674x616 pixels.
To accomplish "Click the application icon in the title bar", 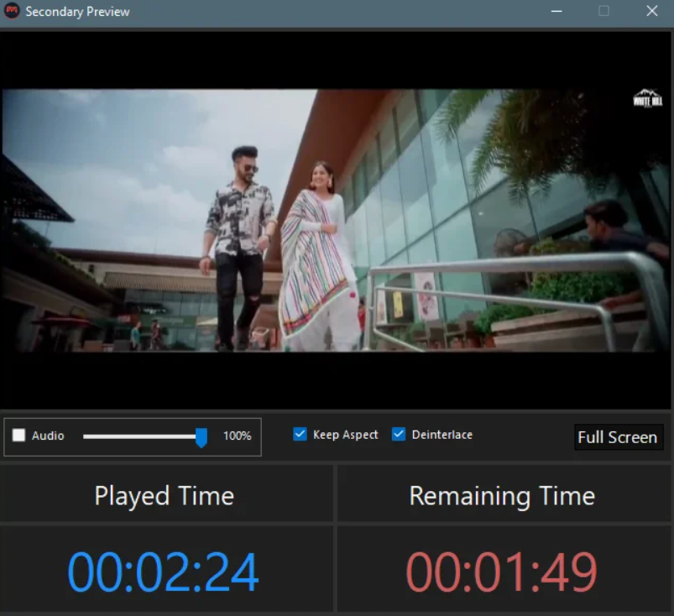I will 12,11.
